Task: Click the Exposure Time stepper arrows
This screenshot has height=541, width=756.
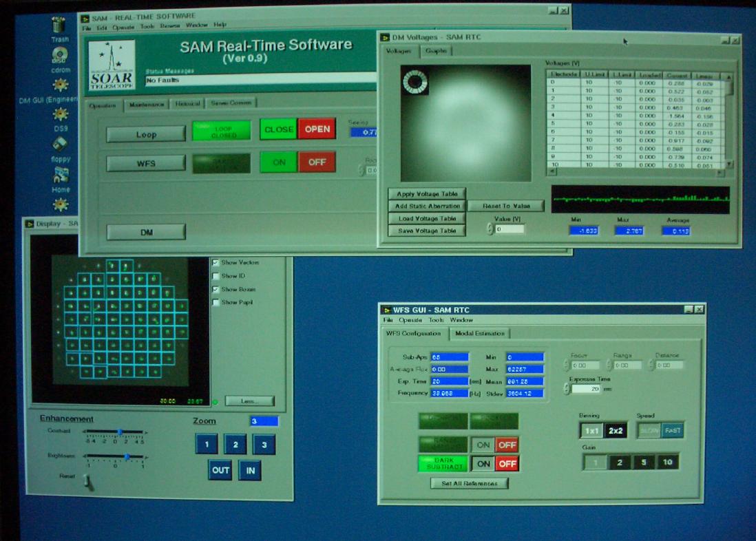Action: [566, 389]
